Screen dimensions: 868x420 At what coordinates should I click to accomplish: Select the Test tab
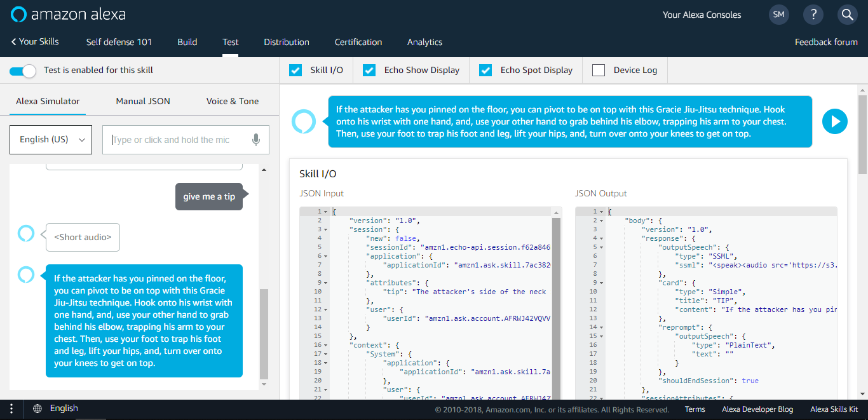tap(231, 42)
